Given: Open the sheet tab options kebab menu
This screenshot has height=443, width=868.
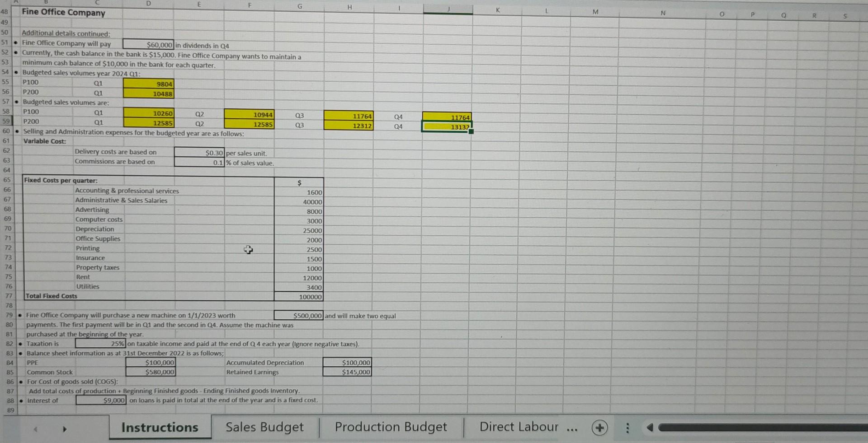Looking at the screenshot, I should click(x=627, y=427).
